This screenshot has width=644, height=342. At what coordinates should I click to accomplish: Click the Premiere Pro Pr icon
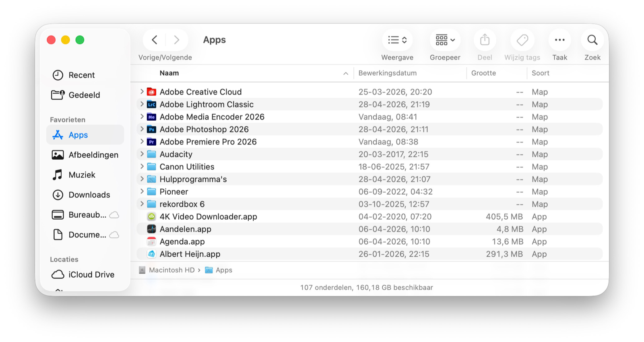(x=151, y=142)
